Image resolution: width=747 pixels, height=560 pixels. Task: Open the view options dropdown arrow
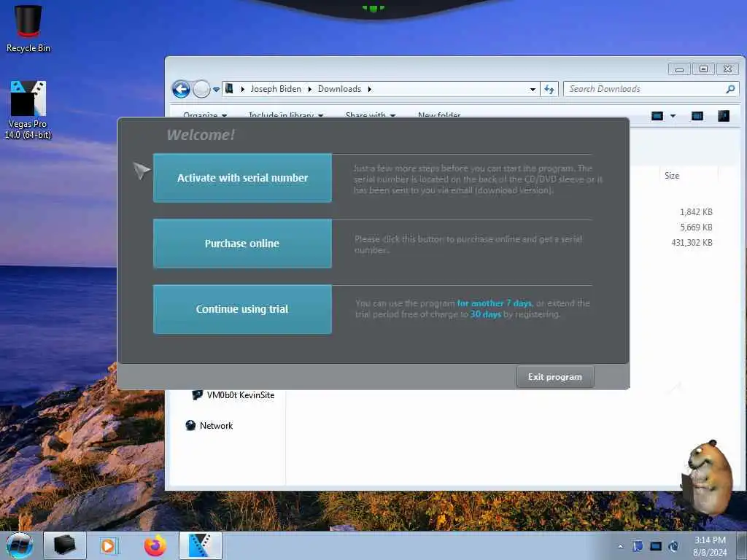(x=673, y=116)
